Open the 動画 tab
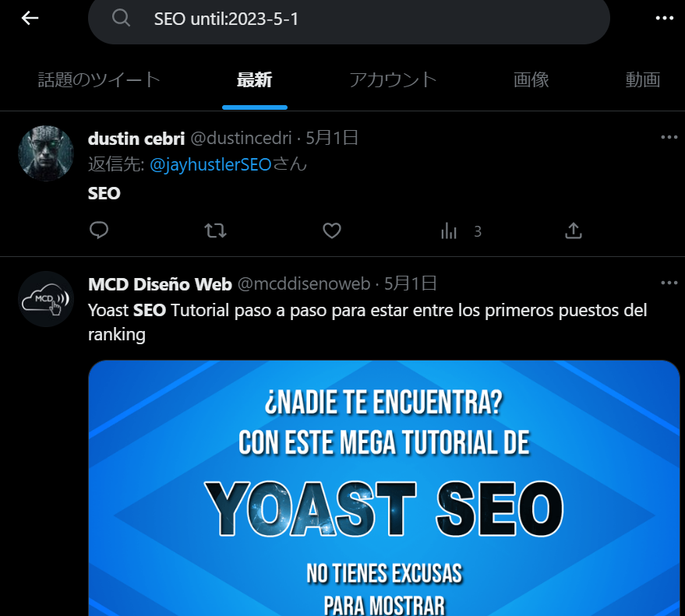The width and height of the screenshot is (685, 616). (643, 80)
